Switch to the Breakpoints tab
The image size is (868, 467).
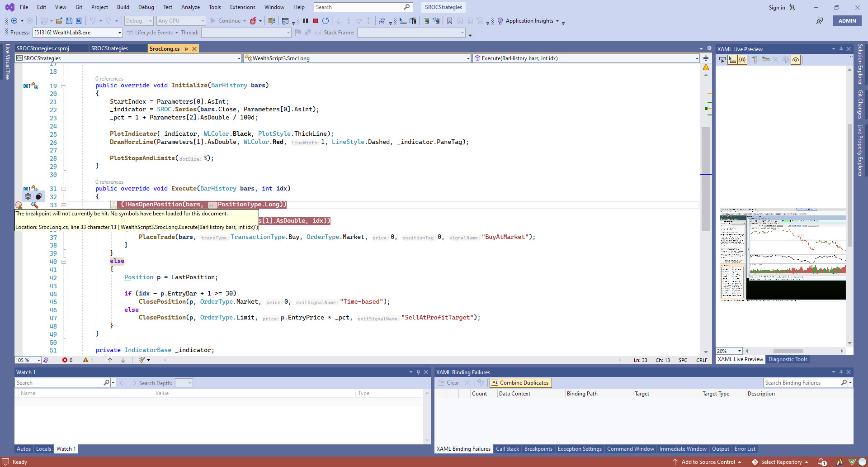pos(538,449)
